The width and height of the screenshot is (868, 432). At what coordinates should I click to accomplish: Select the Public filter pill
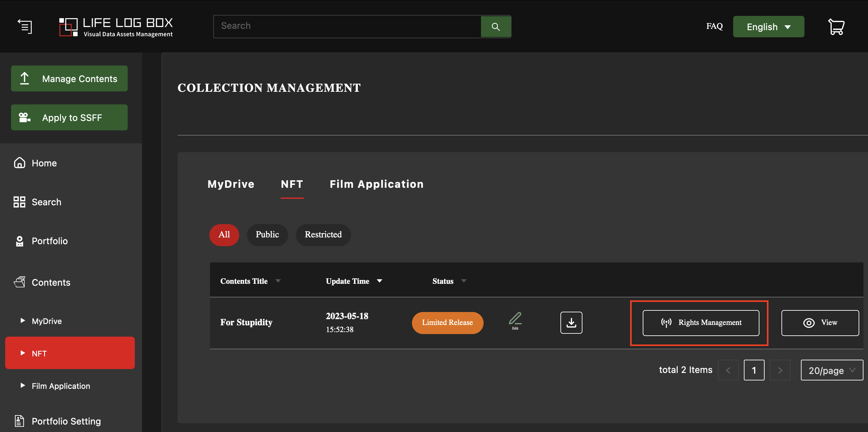click(x=267, y=235)
